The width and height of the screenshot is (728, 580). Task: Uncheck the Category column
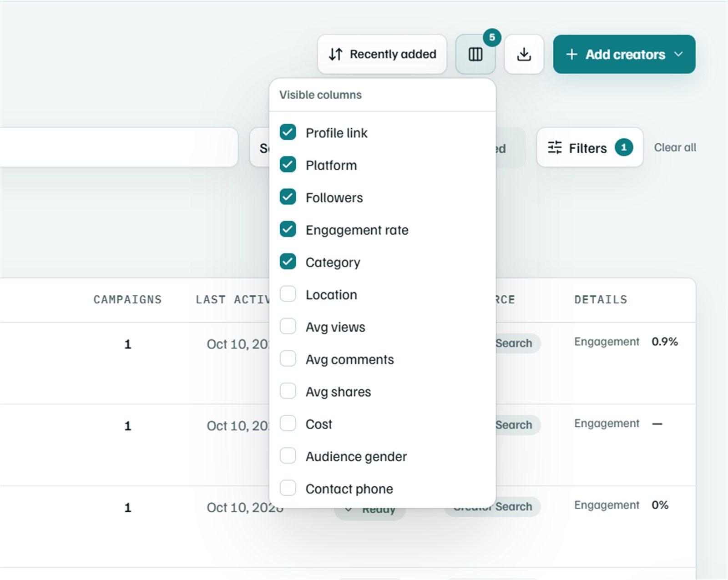click(x=288, y=262)
